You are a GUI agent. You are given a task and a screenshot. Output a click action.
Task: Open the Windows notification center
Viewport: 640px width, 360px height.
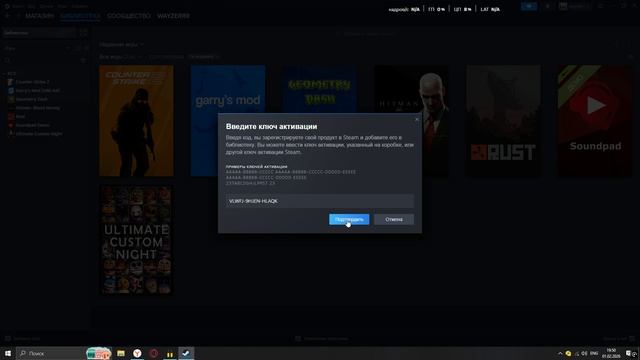[629, 353]
